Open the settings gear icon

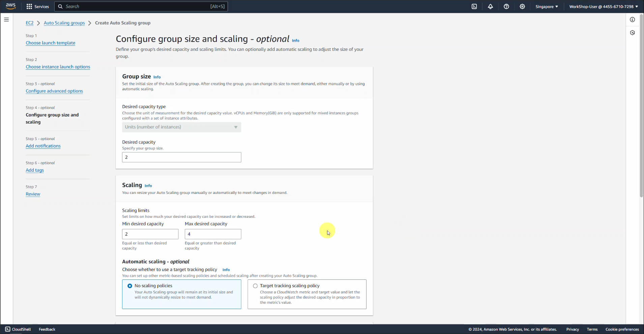(522, 6)
